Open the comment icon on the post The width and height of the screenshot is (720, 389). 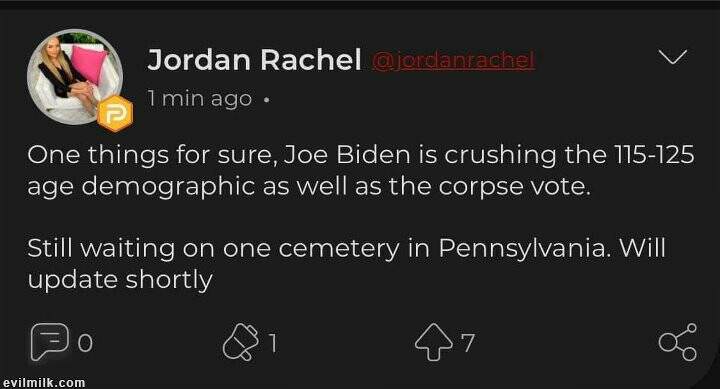(50, 342)
